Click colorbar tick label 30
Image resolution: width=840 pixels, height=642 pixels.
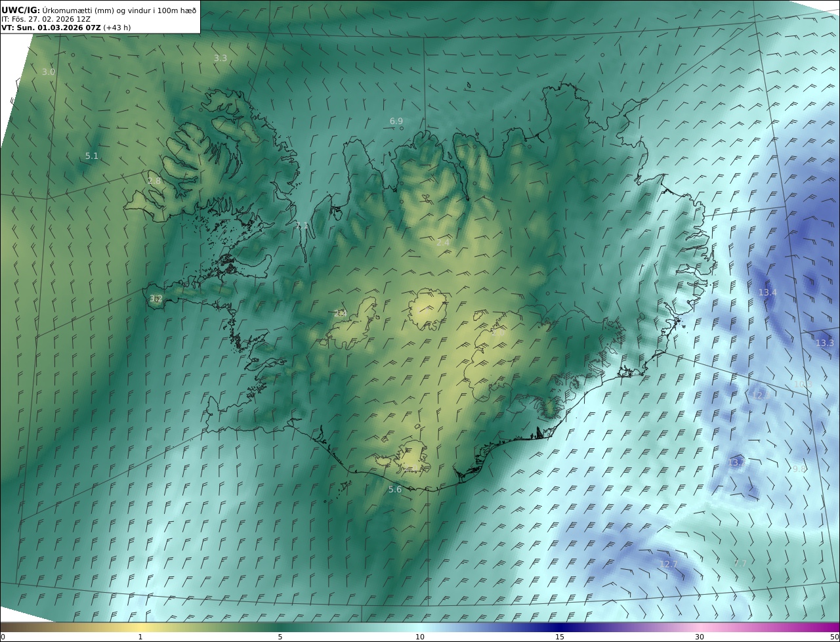pos(700,637)
